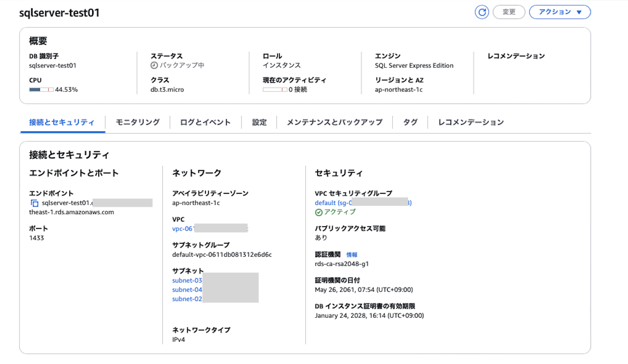
Task: Select the 接続とセキュリティ tab
Action: (62, 122)
